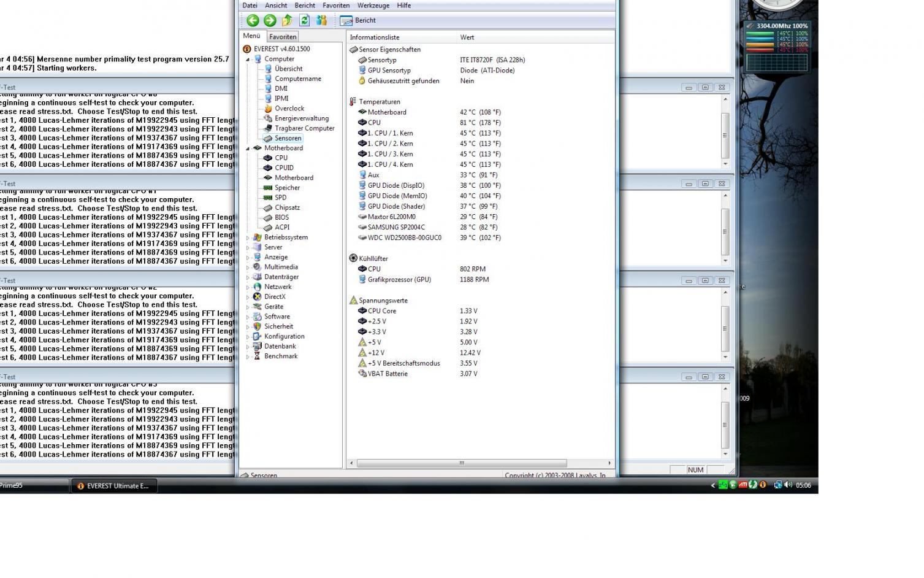924x578 pixels.
Task: Refresh the sensor readings
Action: coord(304,20)
